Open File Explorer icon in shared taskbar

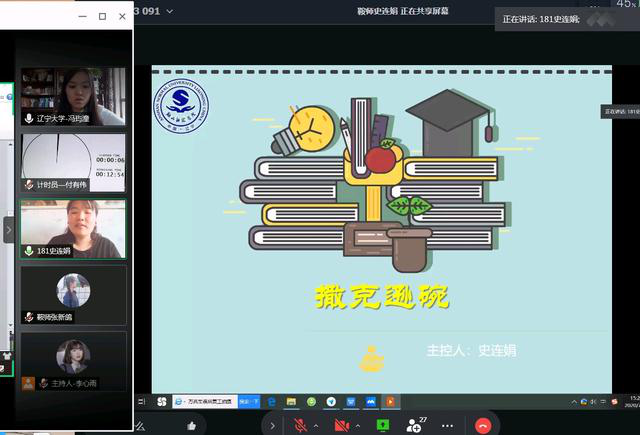point(291,401)
